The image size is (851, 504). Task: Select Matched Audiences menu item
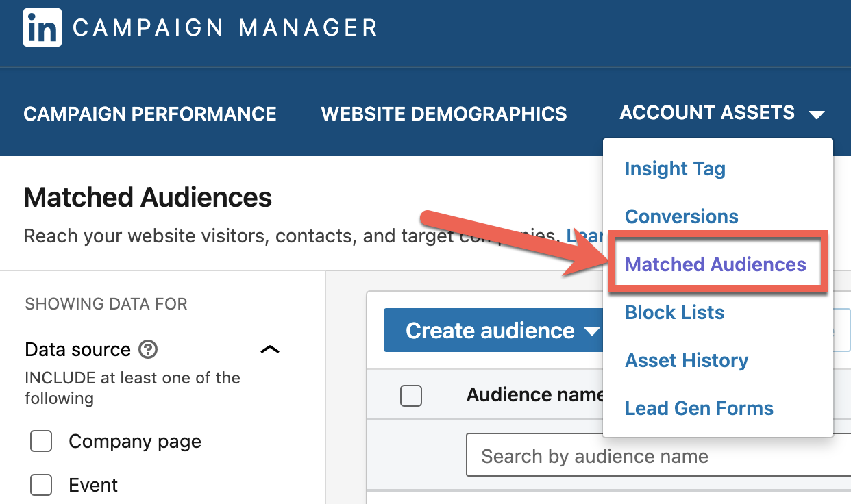[x=716, y=265]
